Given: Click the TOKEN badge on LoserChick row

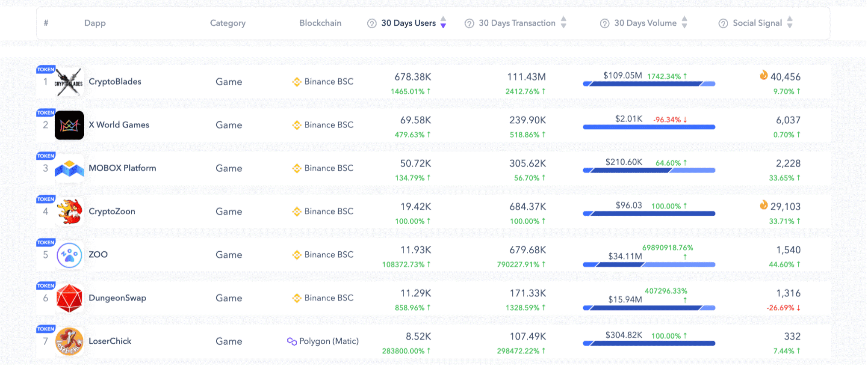Looking at the screenshot, I should pyautogui.click(x=46, y=329).
